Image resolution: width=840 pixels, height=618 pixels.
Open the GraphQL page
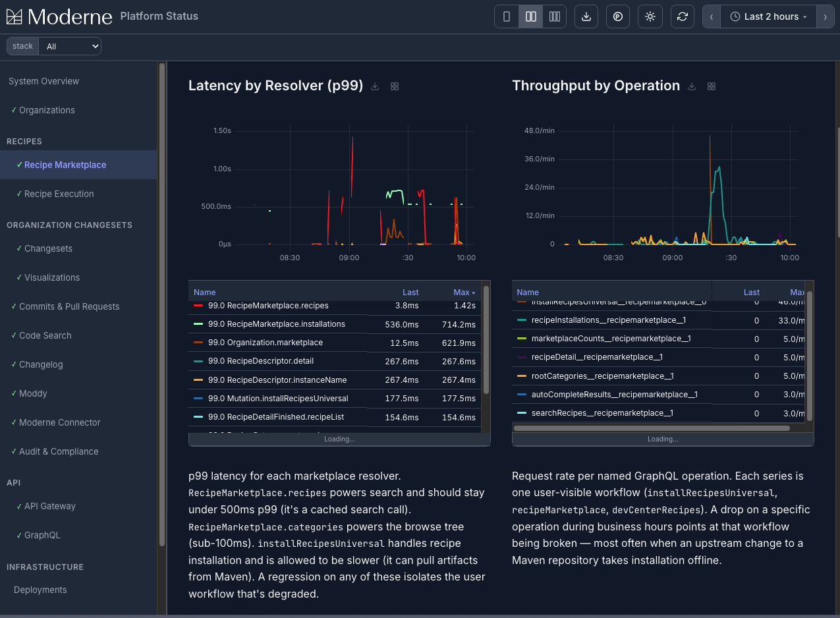[42, 535]
